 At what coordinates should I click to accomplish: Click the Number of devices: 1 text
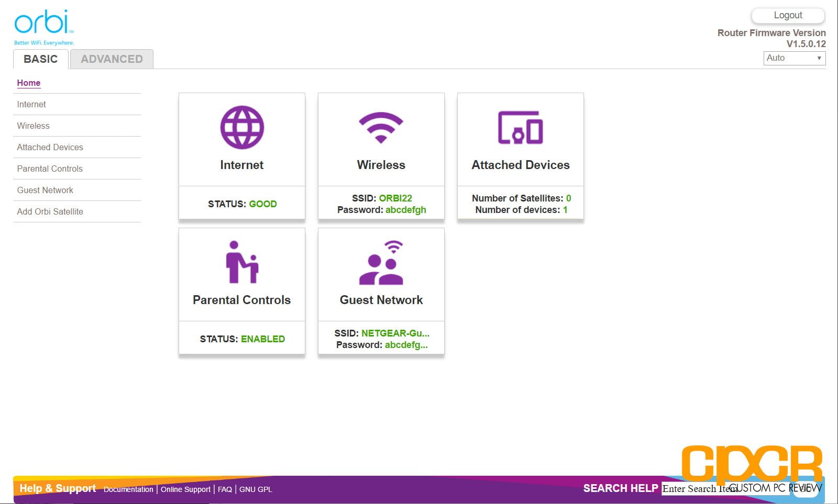521,210
